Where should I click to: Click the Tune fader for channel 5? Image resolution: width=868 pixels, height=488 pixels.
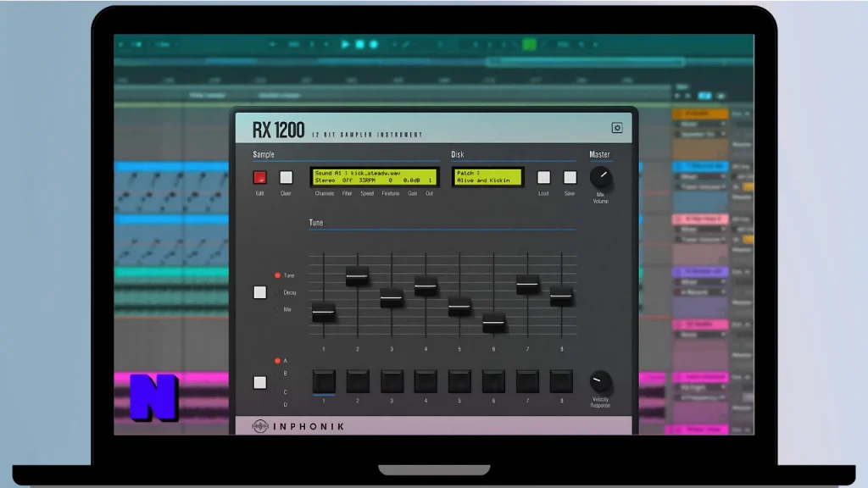tap(459, 306)
